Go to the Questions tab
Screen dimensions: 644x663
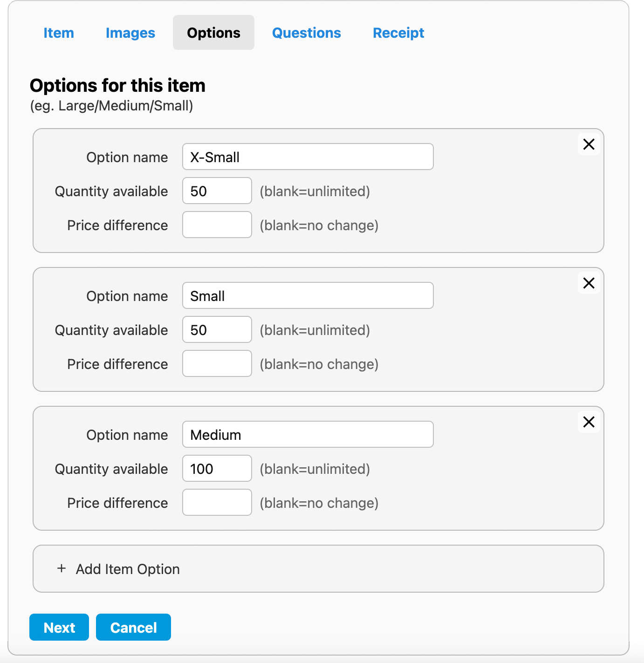[306, 33]
